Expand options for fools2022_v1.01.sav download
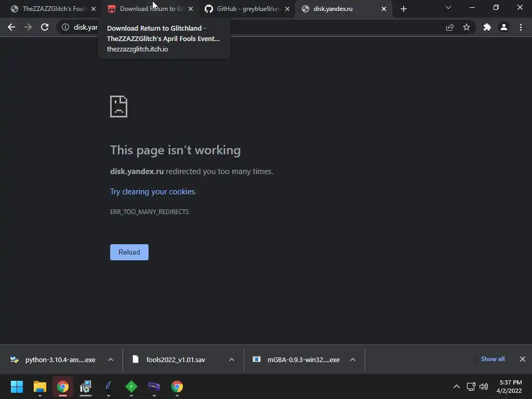This screenshot has width=532, height=399. [232, 360]
